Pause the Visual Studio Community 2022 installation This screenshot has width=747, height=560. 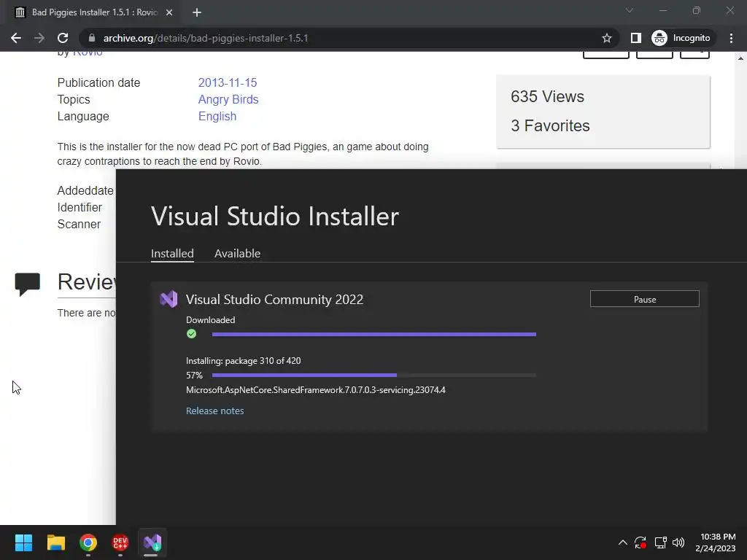pos(644,299)
